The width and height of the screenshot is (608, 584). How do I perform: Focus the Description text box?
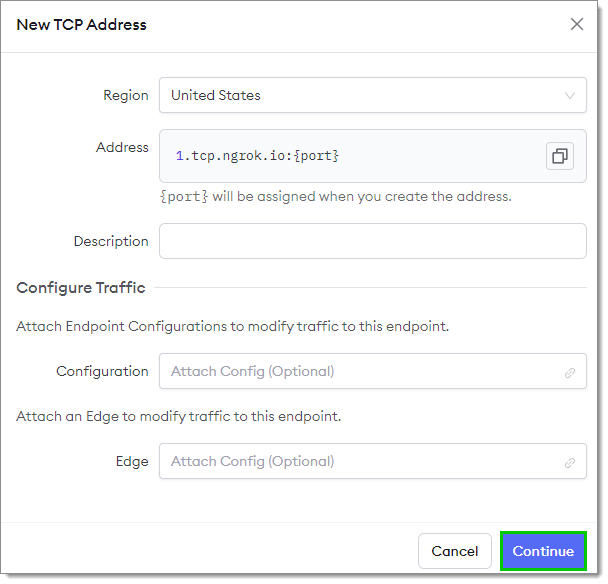click(x=373, y=241)
